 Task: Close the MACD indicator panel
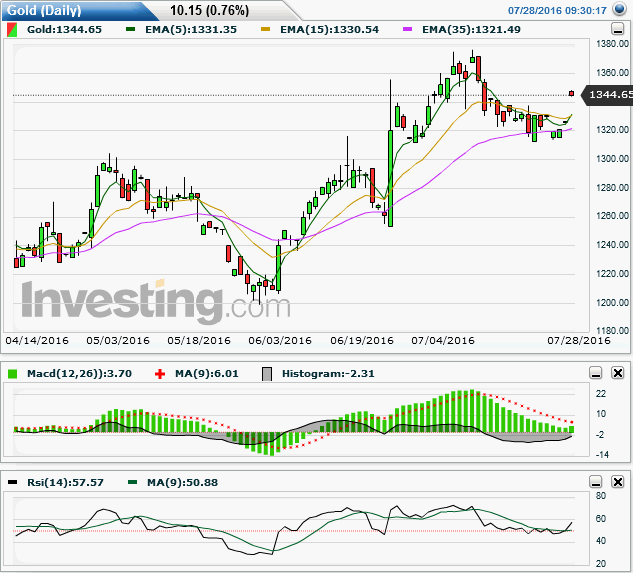coord(618,373)
